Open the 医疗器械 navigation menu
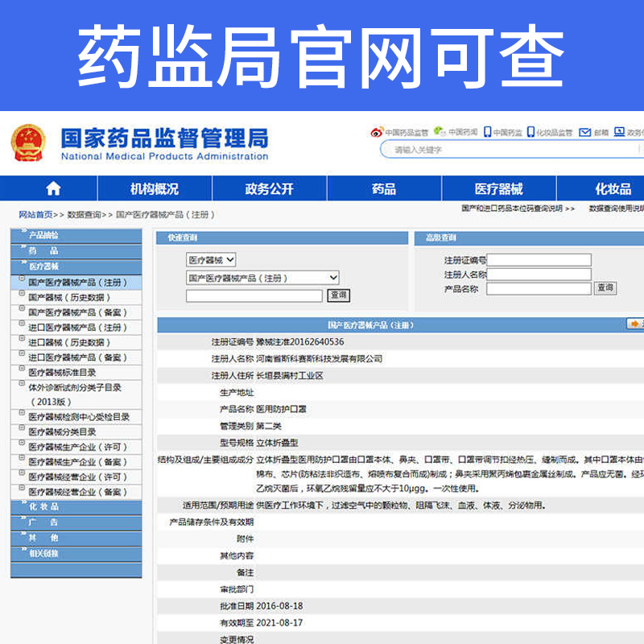Image resolution: width=644 pixels, height=644 pixels. (x=498, y=188)
